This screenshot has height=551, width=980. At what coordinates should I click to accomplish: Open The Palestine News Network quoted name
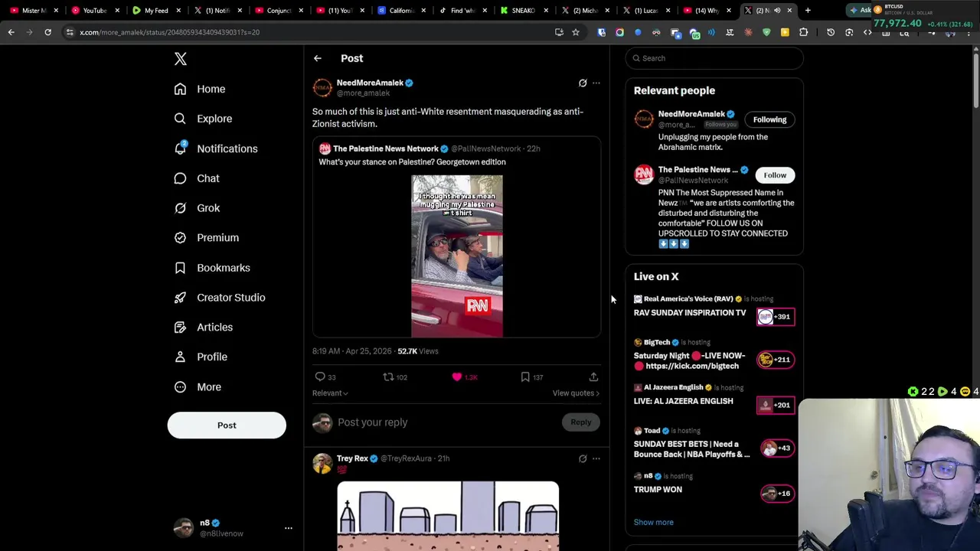tap(386, 148)
